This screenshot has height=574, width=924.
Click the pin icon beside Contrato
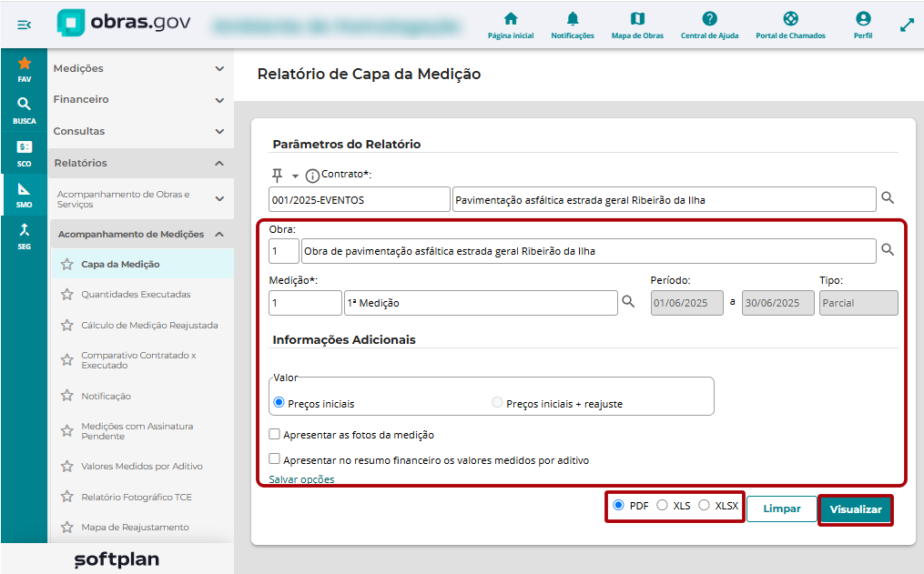click(277, 175)
